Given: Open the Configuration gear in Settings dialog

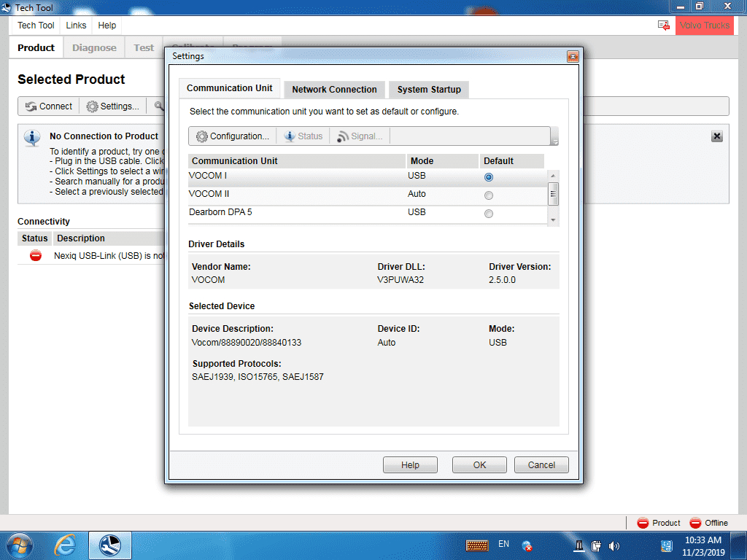Looking at the screenshot, I should pos(202,136).
